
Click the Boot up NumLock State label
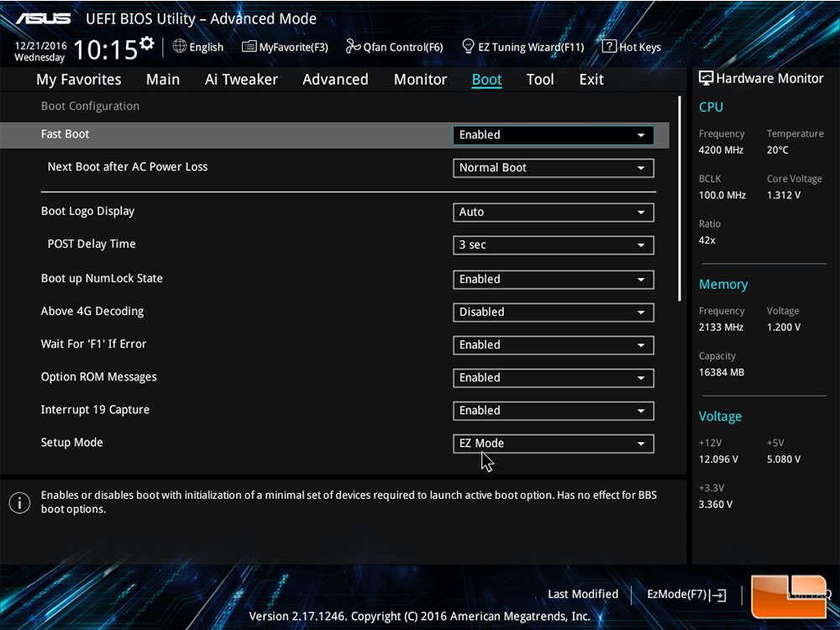point(102,279)
